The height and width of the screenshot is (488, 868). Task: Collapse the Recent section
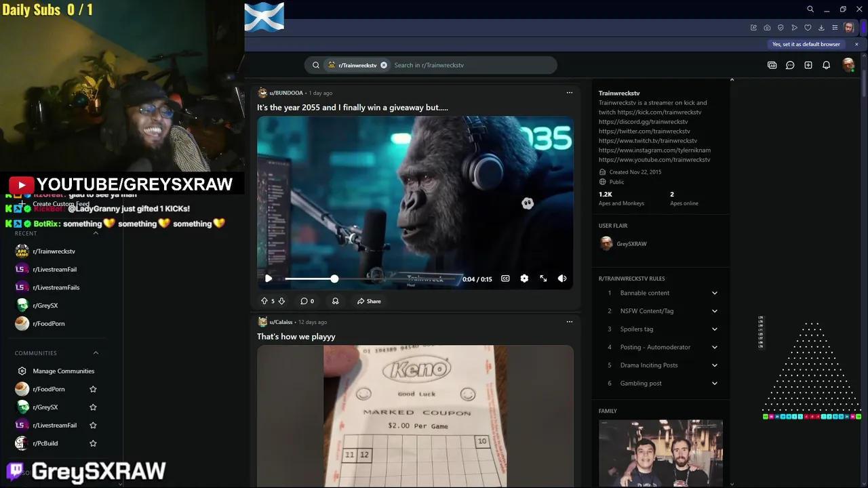[x=96, y=233]
